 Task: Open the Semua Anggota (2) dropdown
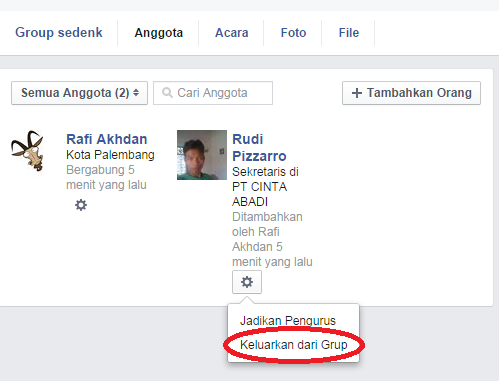click(79, 93)
